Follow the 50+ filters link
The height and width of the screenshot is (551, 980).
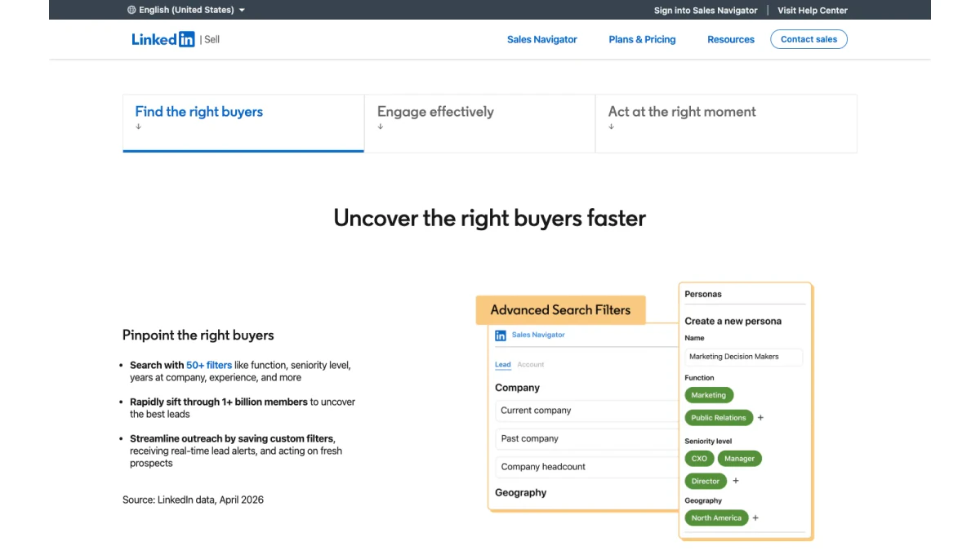click(209, 365)
